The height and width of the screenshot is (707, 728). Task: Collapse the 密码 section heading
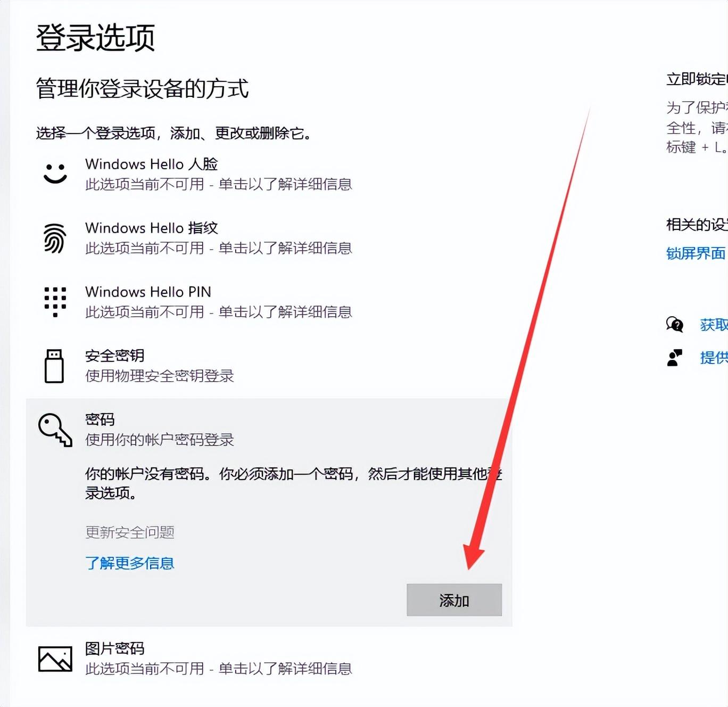coord(100,420)
